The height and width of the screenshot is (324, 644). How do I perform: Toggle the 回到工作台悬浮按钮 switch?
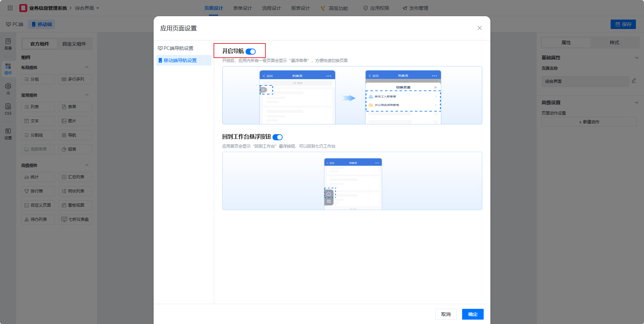click(278, 137)
